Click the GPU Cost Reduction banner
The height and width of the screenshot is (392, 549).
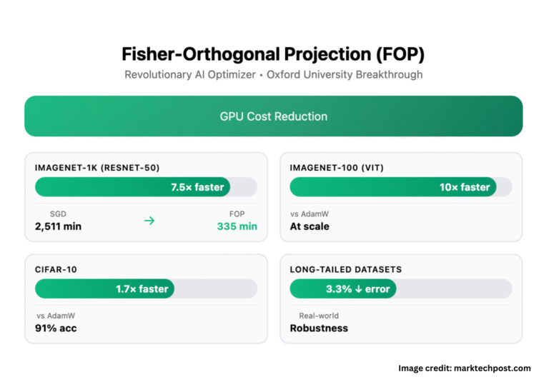tap(274, 116)
